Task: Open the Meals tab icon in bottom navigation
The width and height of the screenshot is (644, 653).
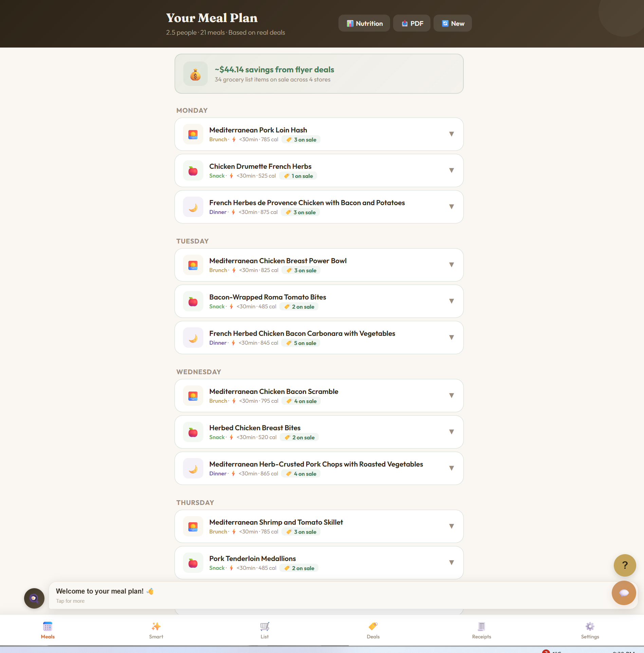Action: point(48,630)
